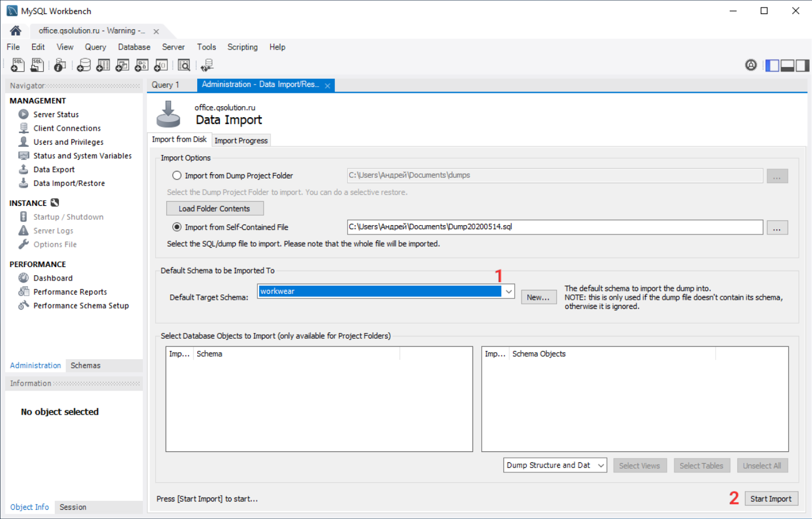Click Unselect All button

(x=762, y=465)
